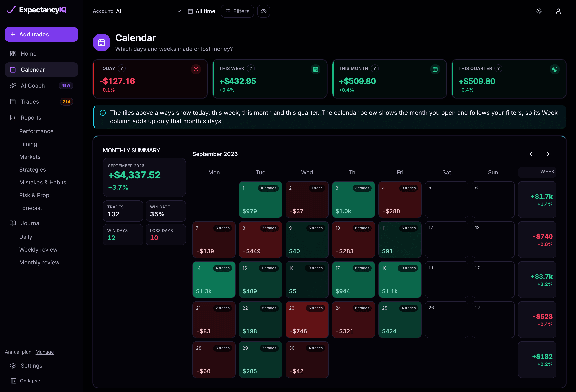This screenshot has height=392, width=576.
Task: Click the Add trades button
Action: (x=41, y=34)
